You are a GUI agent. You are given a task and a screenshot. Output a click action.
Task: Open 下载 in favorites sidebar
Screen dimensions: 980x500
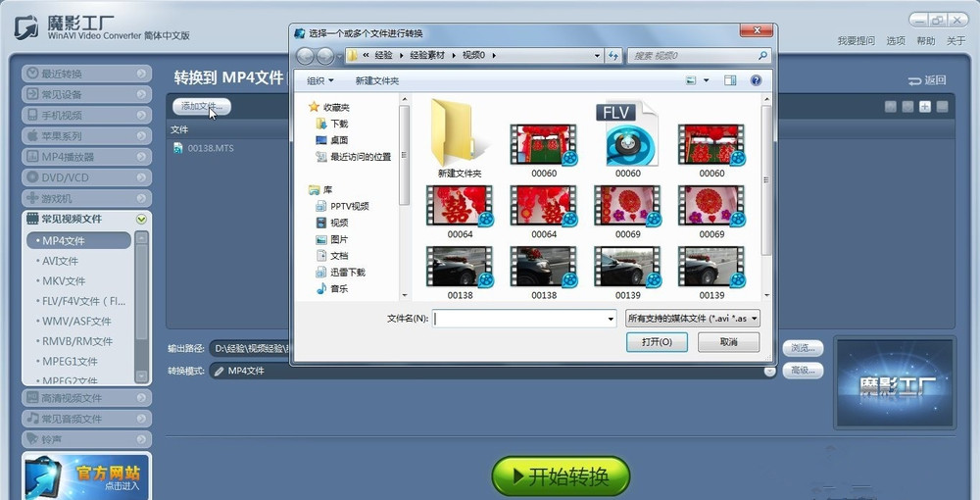339,124
